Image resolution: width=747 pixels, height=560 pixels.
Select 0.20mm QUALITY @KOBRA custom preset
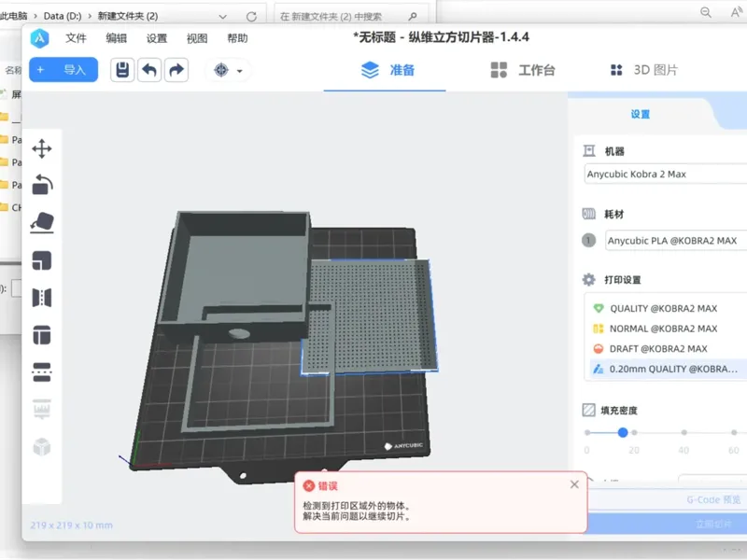[666, 369]
